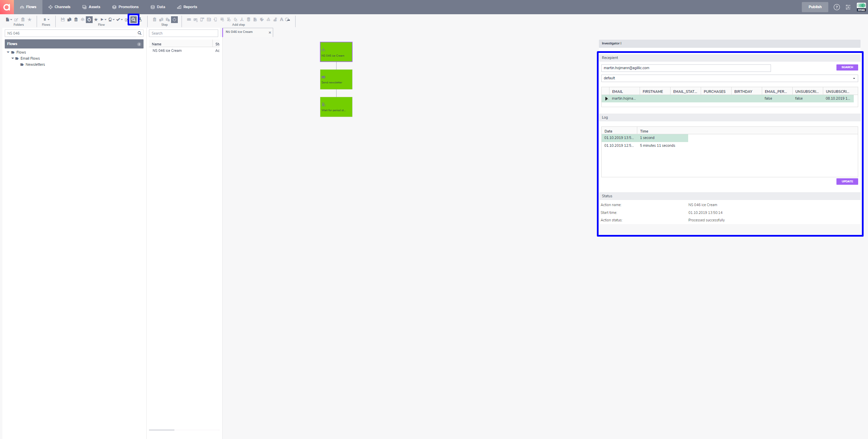Open the checkmark dropdown arrow
The height and width of the screenshot is (439, 868).
tap(122, 20)
